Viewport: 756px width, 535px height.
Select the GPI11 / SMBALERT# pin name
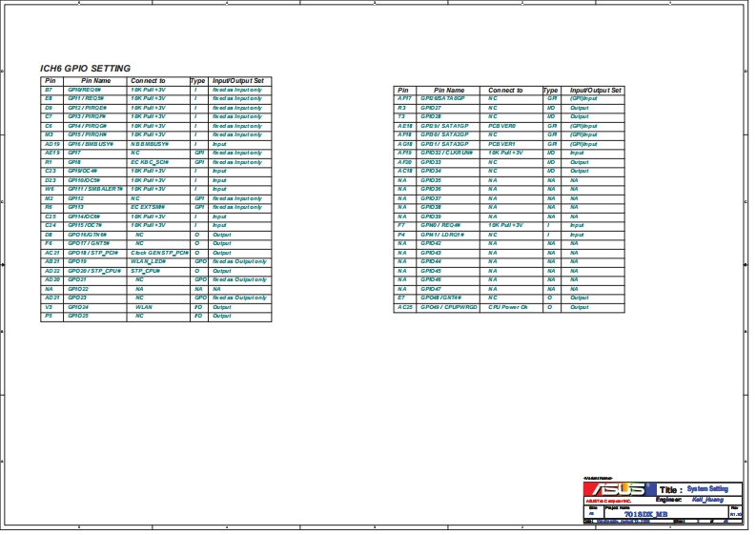point(95,189)
